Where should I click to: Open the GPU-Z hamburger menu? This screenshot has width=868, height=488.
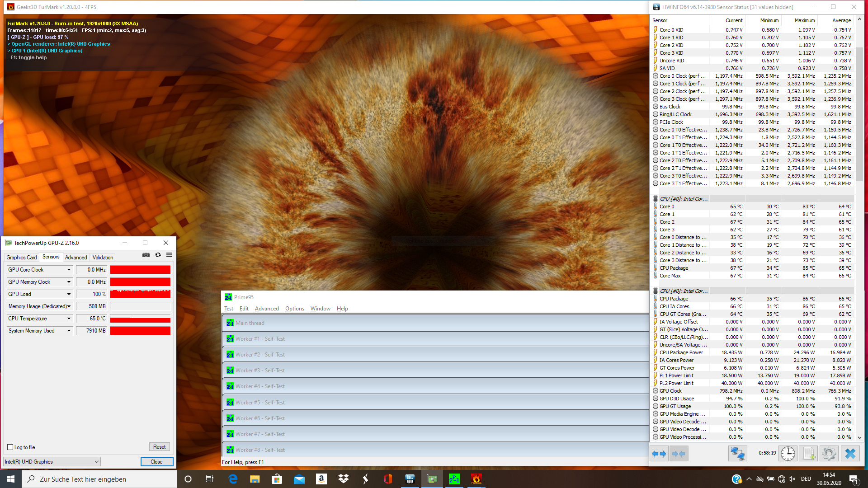(x=169, y=255)
